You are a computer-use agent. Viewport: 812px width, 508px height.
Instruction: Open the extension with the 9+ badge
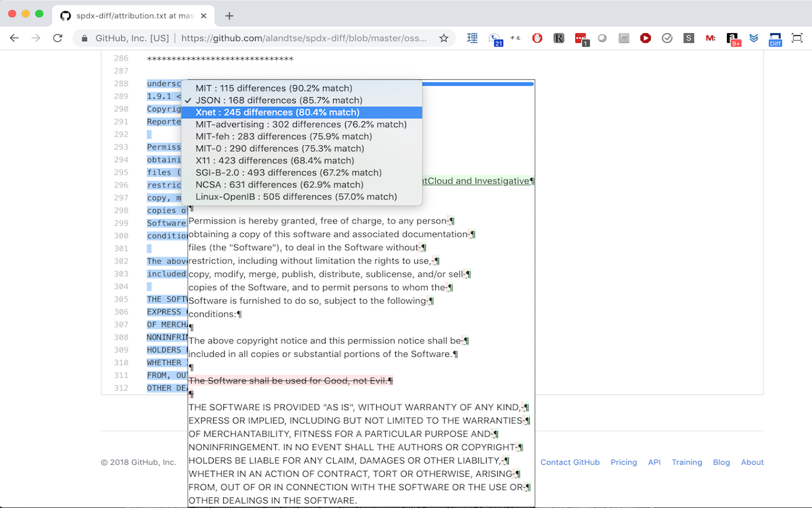coord(733,38)
